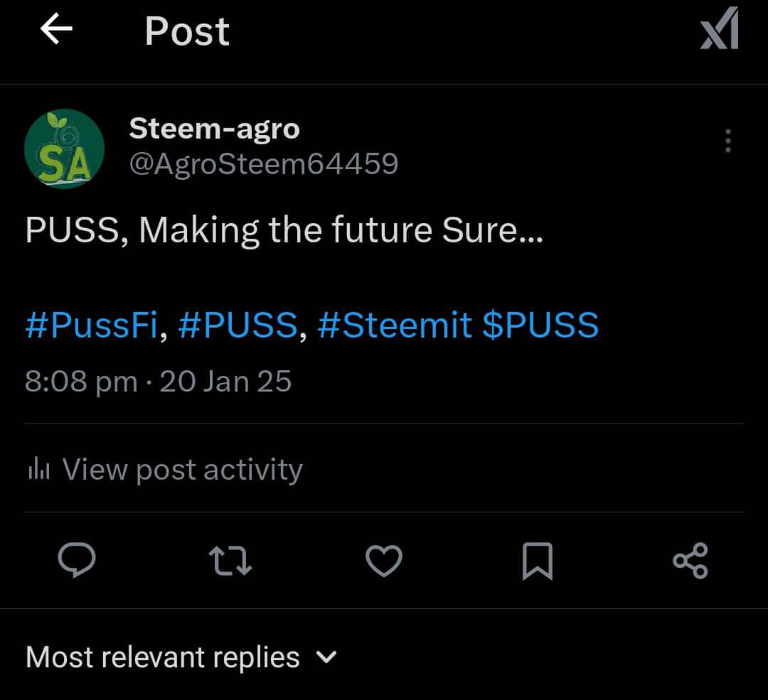This screenshot has height=700, width=768.
Task: Click the Steem-agro display name
Action: click(x=214, y=129)
